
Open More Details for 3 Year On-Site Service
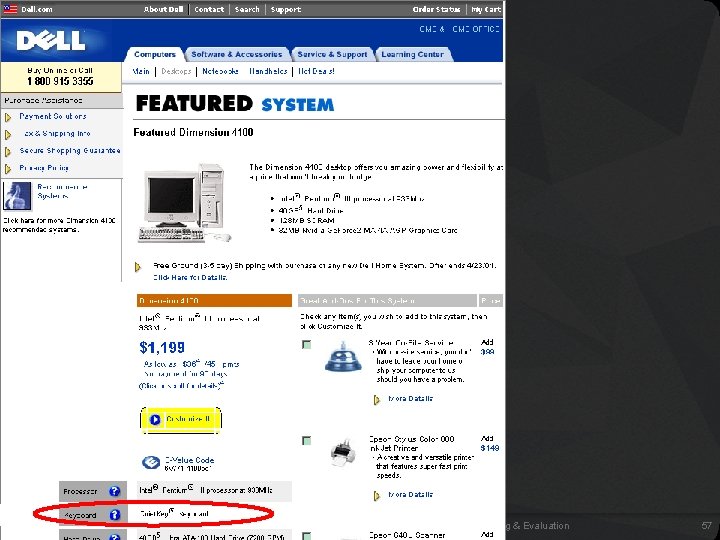411,399
